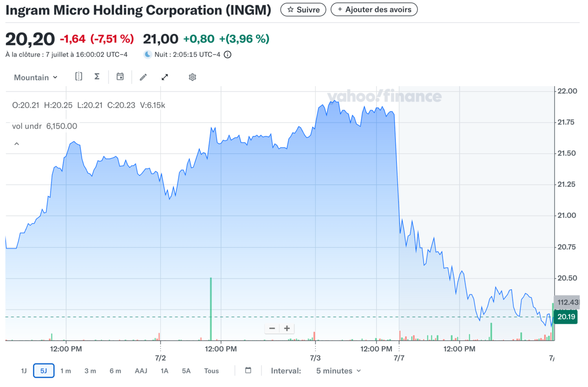Image resolution: width=588 pixels, height=387 pixels.
Task: Click the 22.00 price axis label
Action: click(568, 92)
